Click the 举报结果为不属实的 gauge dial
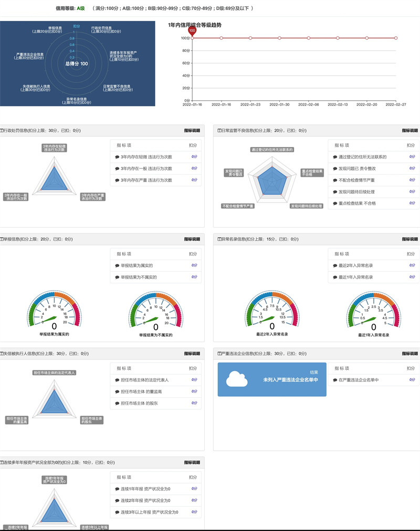 click(155, 312)
